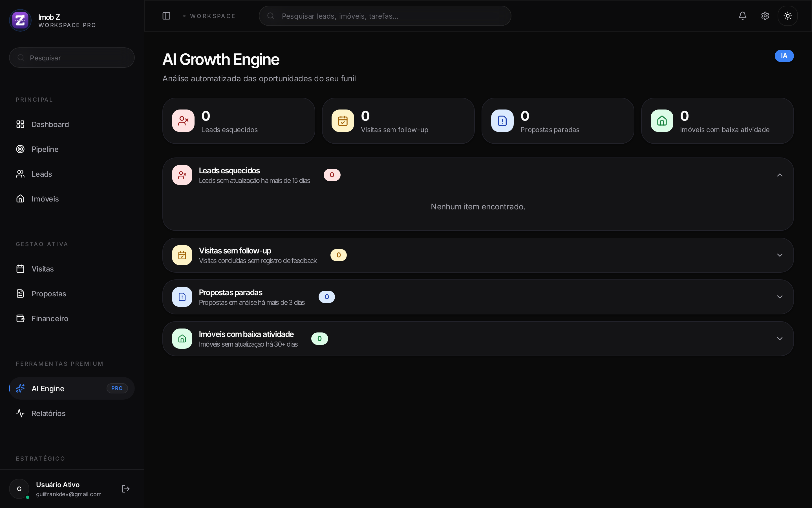Click the Relatórios activity icon
The width and height of the screenshot is (812, 508).
click(20, 413)
